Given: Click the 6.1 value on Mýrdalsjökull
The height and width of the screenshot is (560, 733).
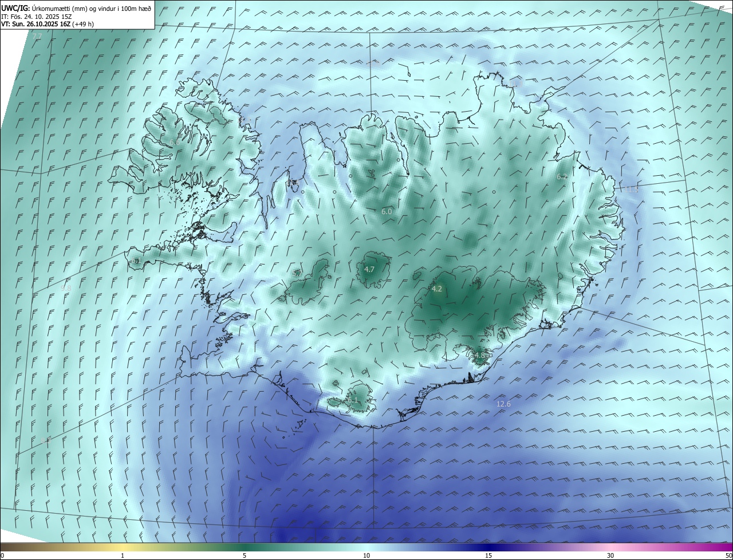Looking at the screenshot, I should (x=353, y=400).
